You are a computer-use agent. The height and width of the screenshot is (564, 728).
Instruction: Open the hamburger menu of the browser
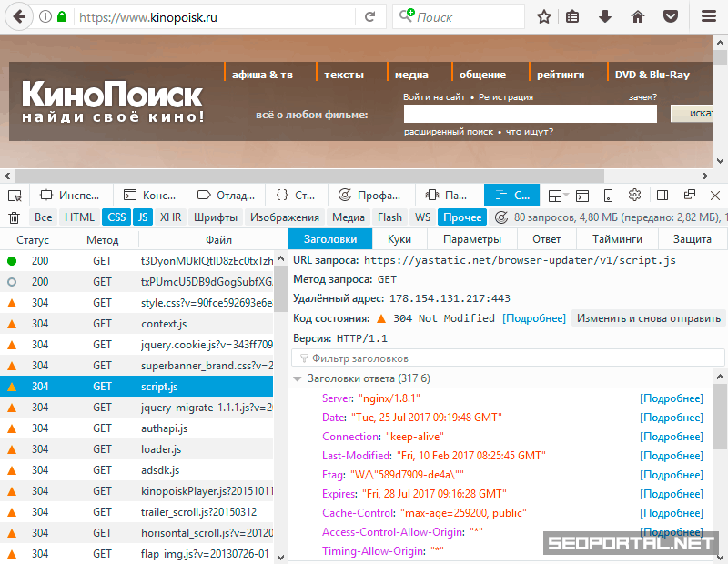tap(709, 16)
